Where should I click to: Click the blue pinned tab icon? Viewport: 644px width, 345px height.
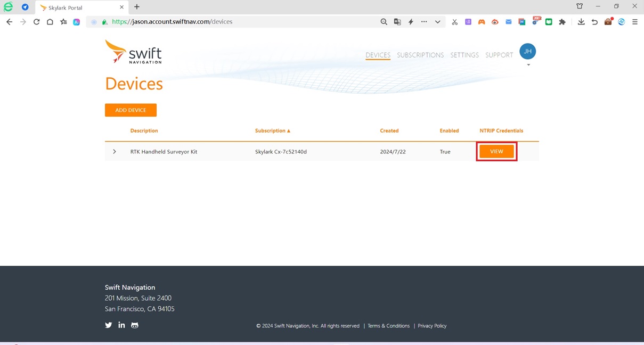pos(25,7)
